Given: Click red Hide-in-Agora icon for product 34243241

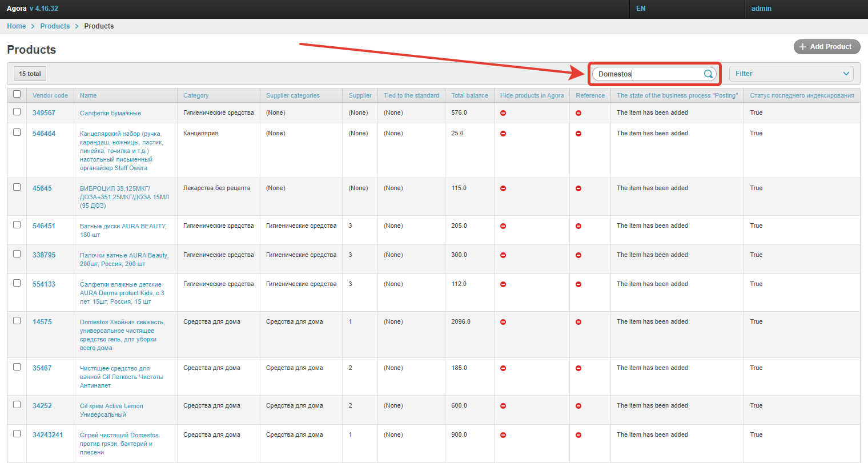Looking at the screenshot, I should coord(503,435).
